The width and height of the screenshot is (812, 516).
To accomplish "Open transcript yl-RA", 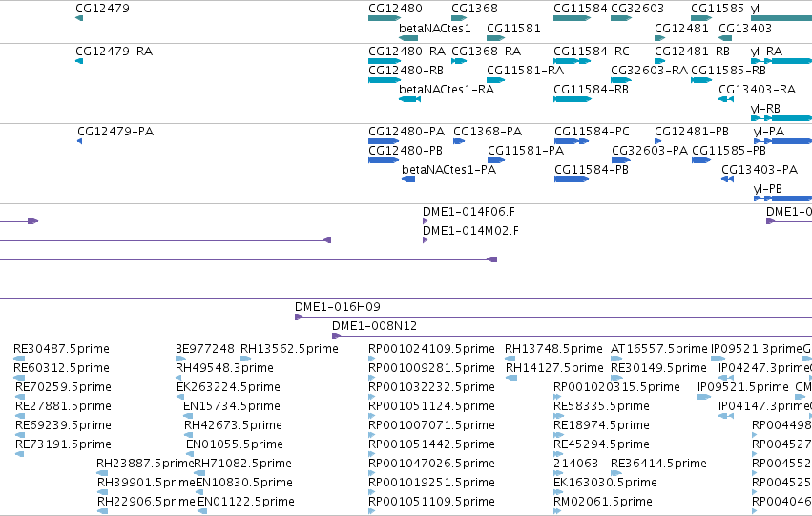I will coord(766,52).
